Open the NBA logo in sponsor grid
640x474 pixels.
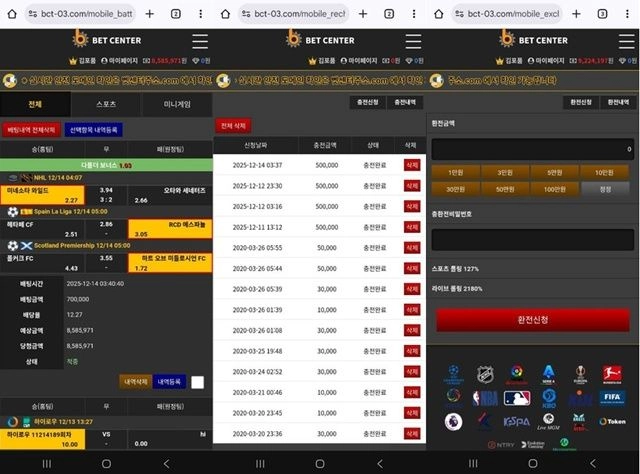[485, 398]
